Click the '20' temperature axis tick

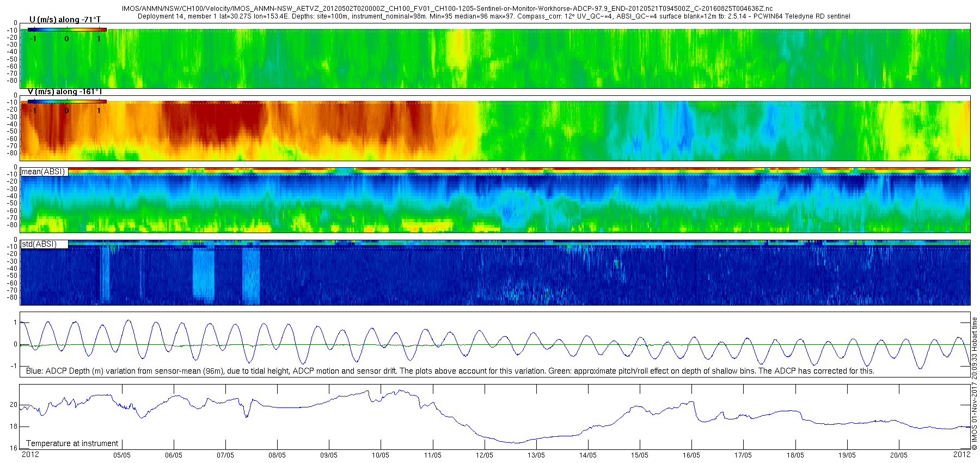(x=14, y=405)
